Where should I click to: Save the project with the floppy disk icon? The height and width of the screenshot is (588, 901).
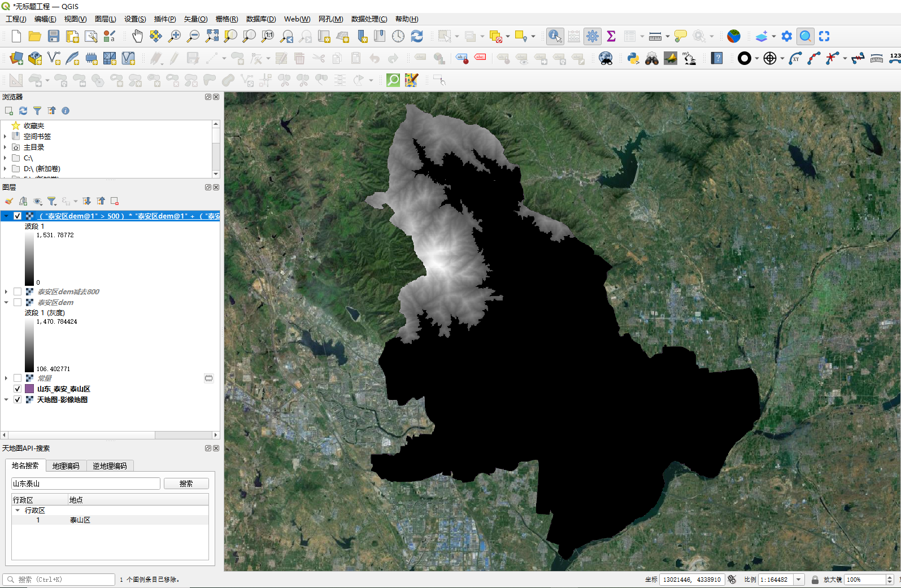coord(54,37)
